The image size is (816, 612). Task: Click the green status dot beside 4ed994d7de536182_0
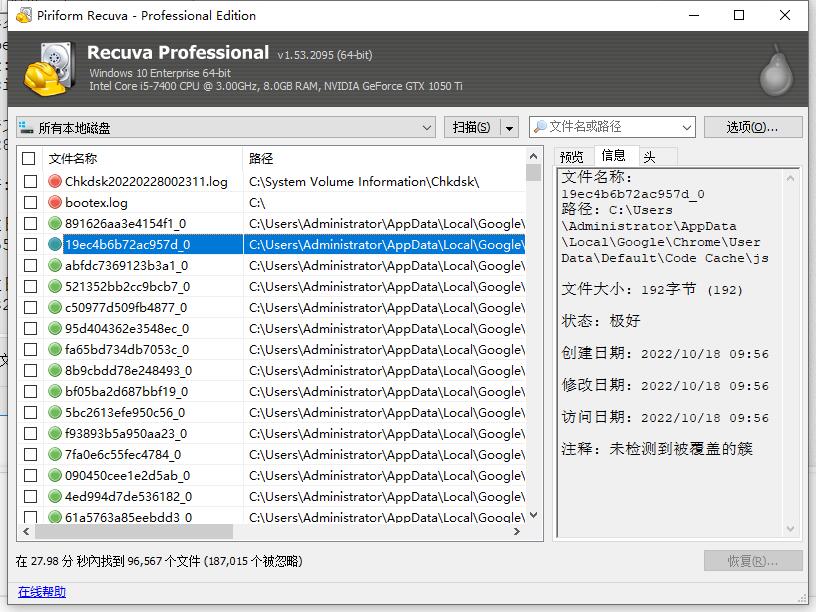coord(55,496)
